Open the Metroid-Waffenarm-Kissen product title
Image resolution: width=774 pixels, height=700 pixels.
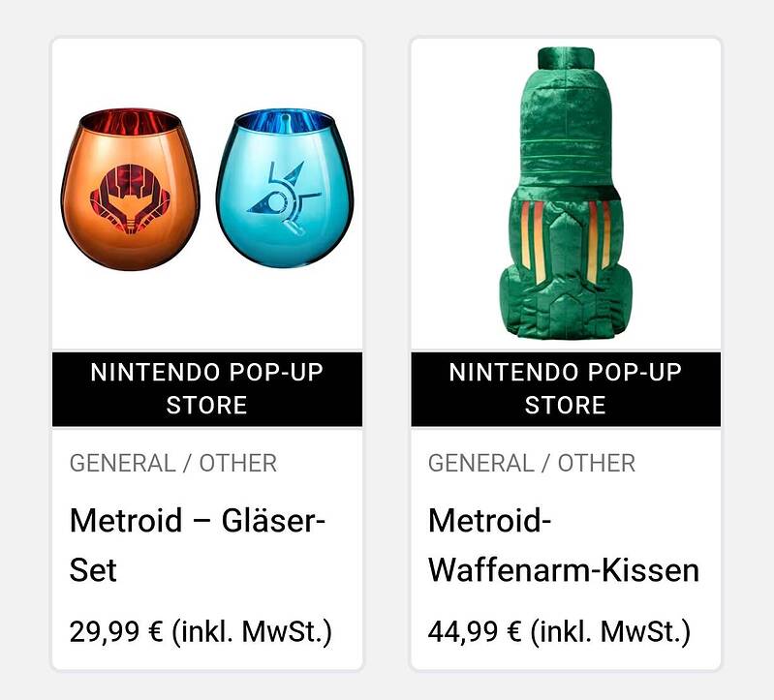point(563,545)
